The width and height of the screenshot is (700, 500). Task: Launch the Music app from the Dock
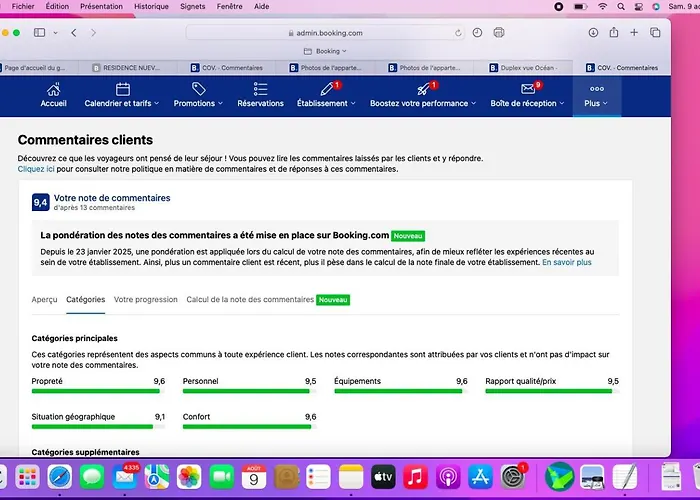417,476
